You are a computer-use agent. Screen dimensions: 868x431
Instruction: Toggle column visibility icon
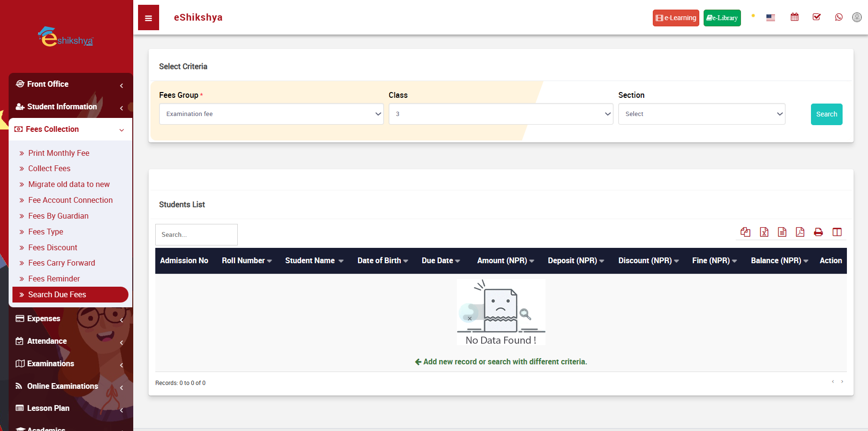(x=837, y=232)
